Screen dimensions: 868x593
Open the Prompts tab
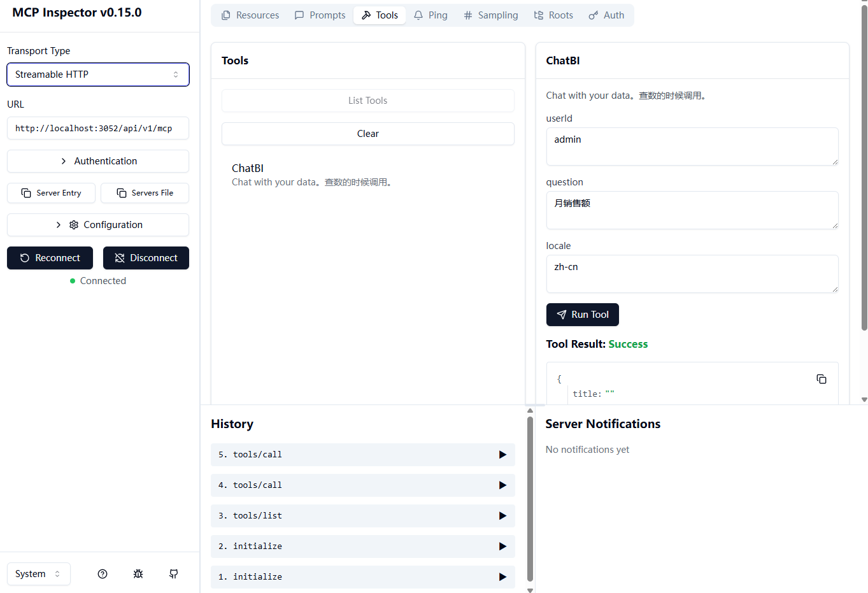320,15
